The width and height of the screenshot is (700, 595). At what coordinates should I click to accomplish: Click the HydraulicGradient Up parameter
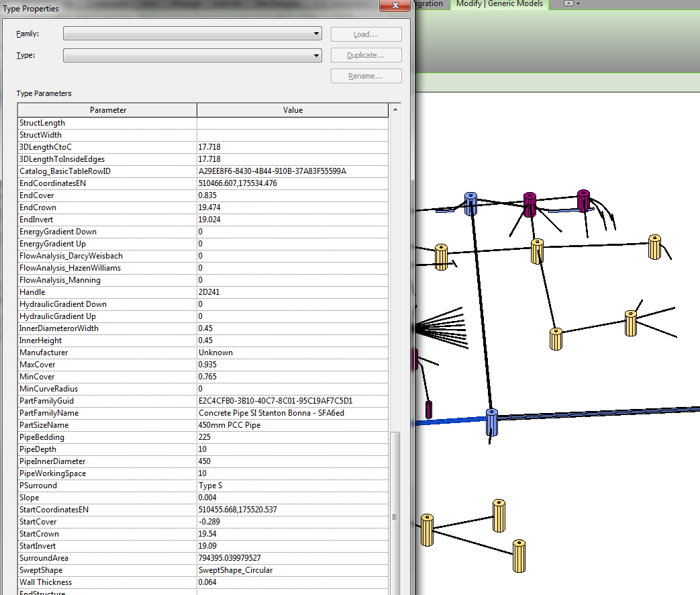58,316
